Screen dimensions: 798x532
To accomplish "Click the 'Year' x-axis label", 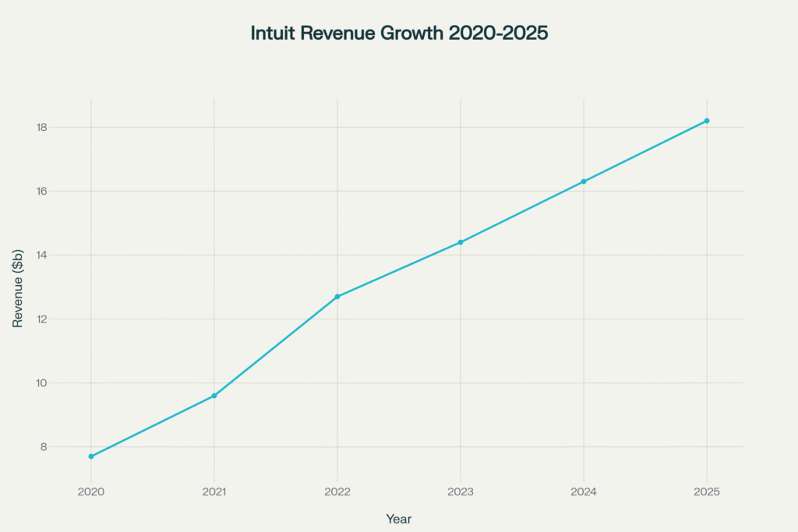I will click(x=398, y=520).
